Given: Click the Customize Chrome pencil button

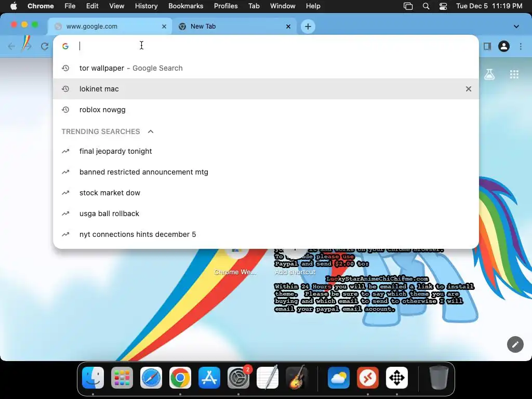Looking at the screenshot, I should click(x=515, y=345).
